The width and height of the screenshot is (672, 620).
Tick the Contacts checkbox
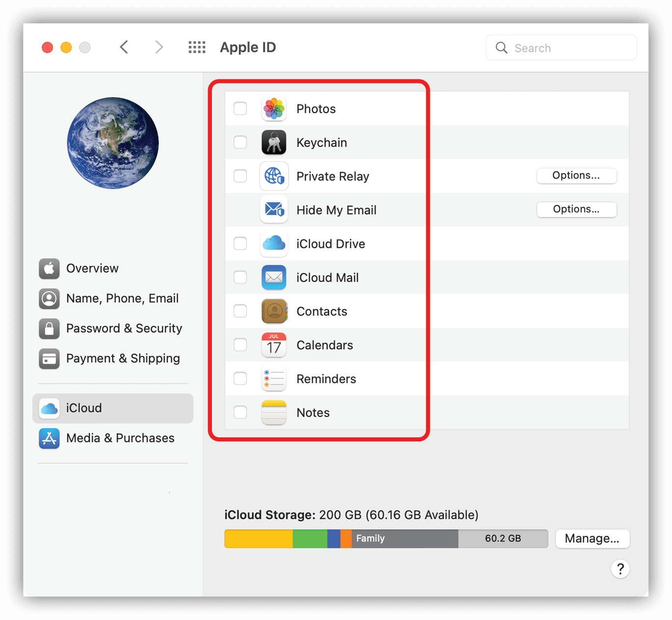pos(240,311)
